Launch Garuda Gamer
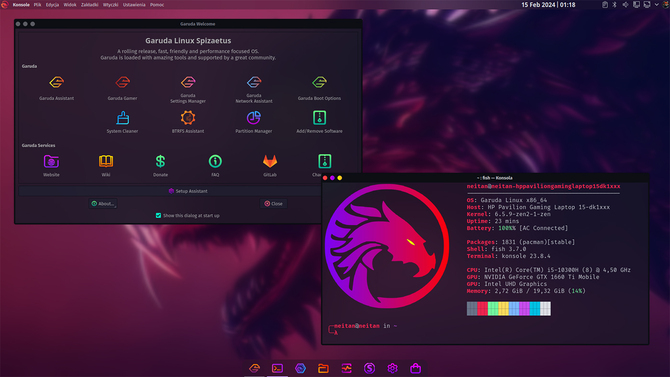 pyautogui.click(x=122, y=88)
